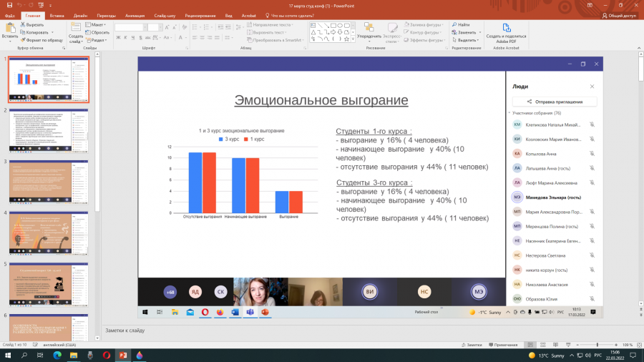Toggle bold (Ж) formatting
This screenshot has width=644, height=362.
tap(118, 38)
